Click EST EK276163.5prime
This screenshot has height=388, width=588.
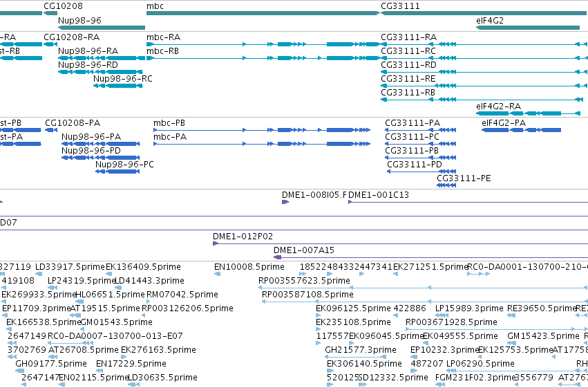click(x=158, y=351)
